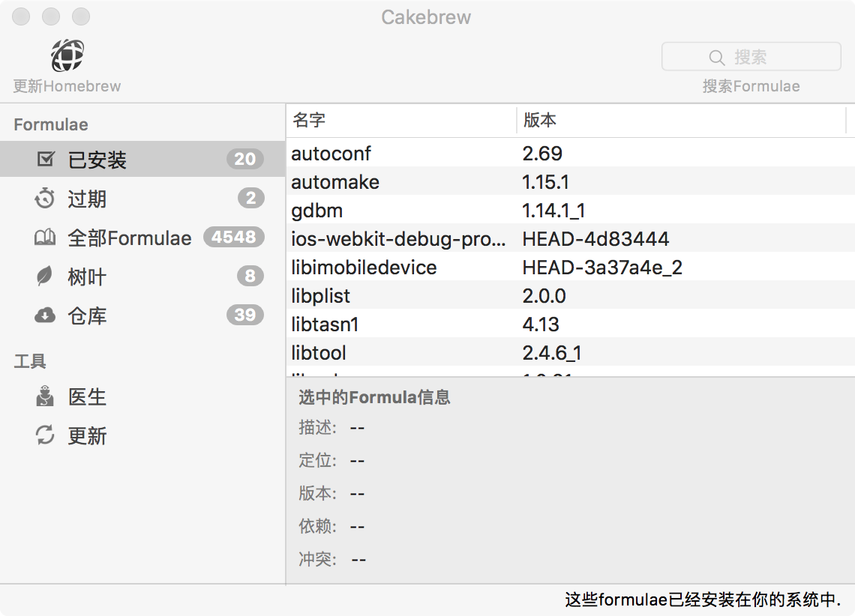This screenshot has height=616, width=855.
Task: Click the 全部Formulae book icon
Action: 45,238
